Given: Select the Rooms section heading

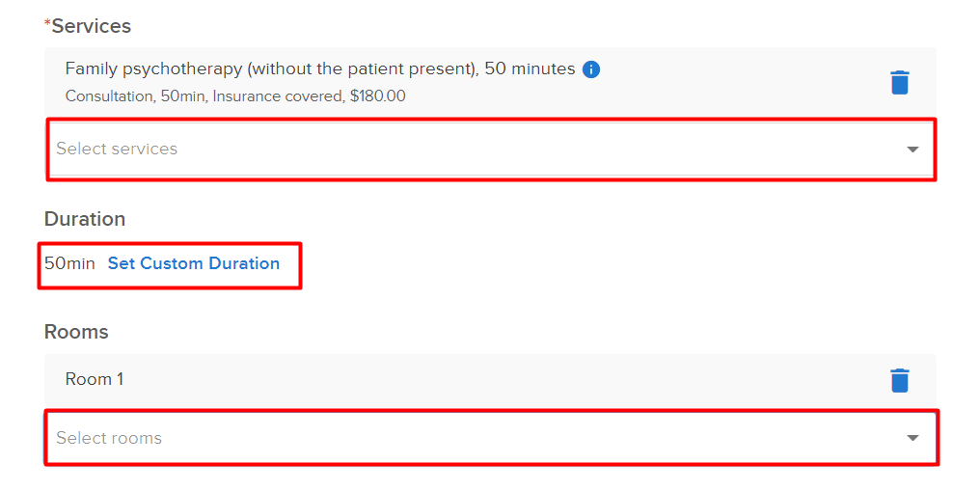Looking at the screenshot, I should coord(76,332).
